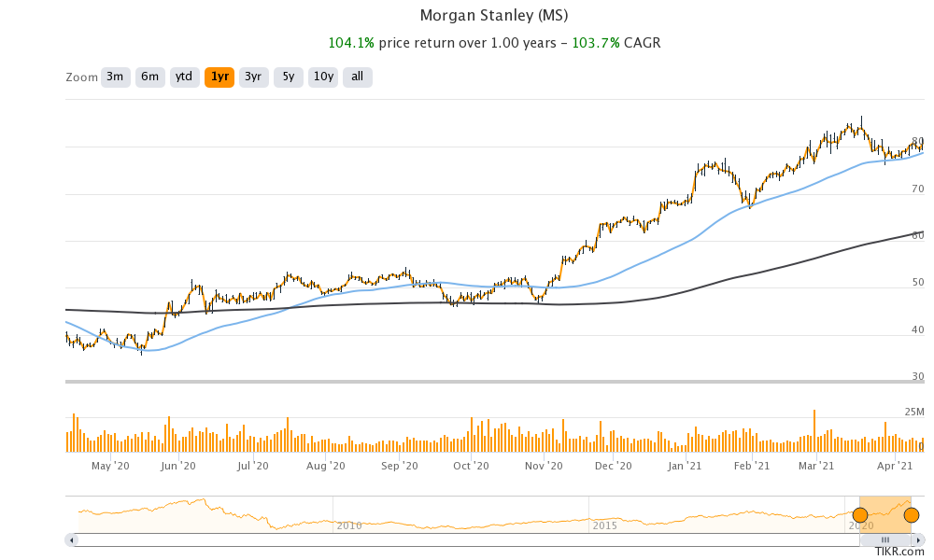Click the navigator scrollbar right arrow
The height and width of the screenshot is (560, 934).
(919, 540)
